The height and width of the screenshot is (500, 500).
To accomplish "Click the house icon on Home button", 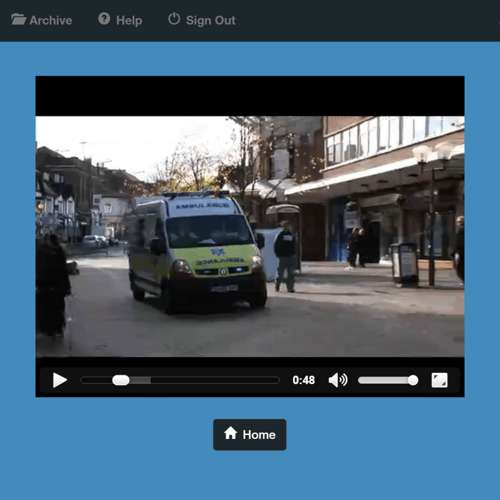I will pyautogui.click(x=230, y=433).
